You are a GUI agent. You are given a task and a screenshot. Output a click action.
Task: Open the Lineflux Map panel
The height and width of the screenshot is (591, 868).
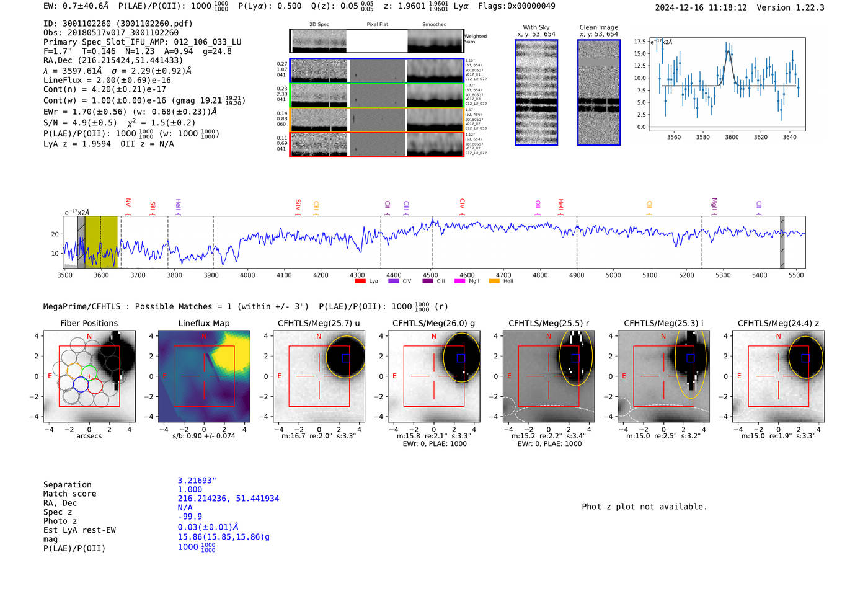(204, 376)
